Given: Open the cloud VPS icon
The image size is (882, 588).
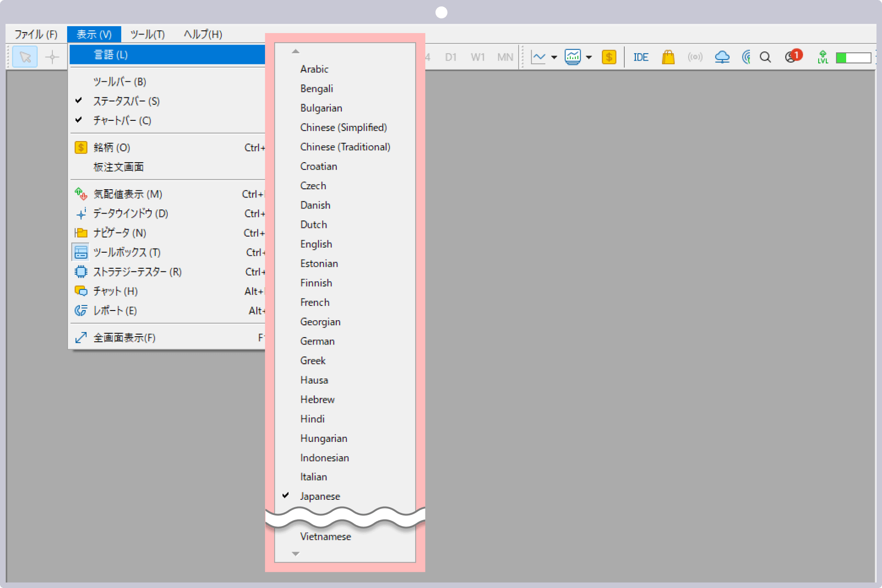Looking at the screenshot, I should [x=722, y=57].
